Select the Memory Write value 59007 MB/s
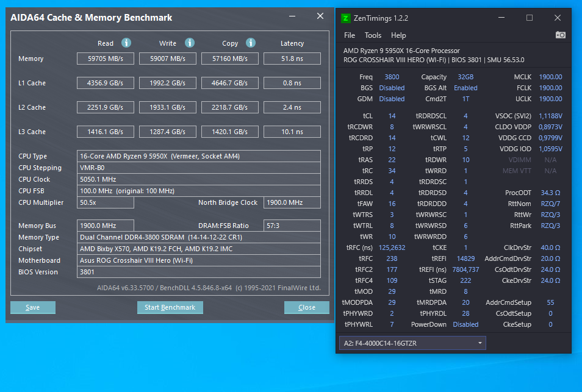Screen dimensions: 582x392 coord(168,59)
